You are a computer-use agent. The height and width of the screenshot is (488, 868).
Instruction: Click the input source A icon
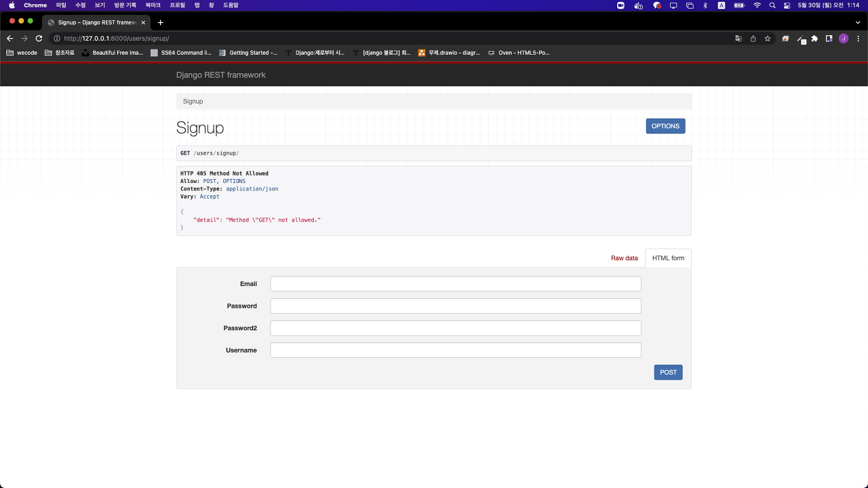click(x=722, y=5)
